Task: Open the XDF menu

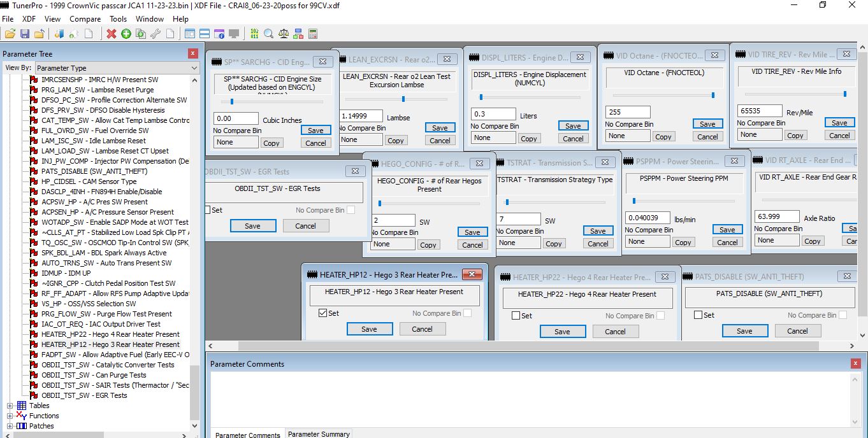Action: [29, 19]
